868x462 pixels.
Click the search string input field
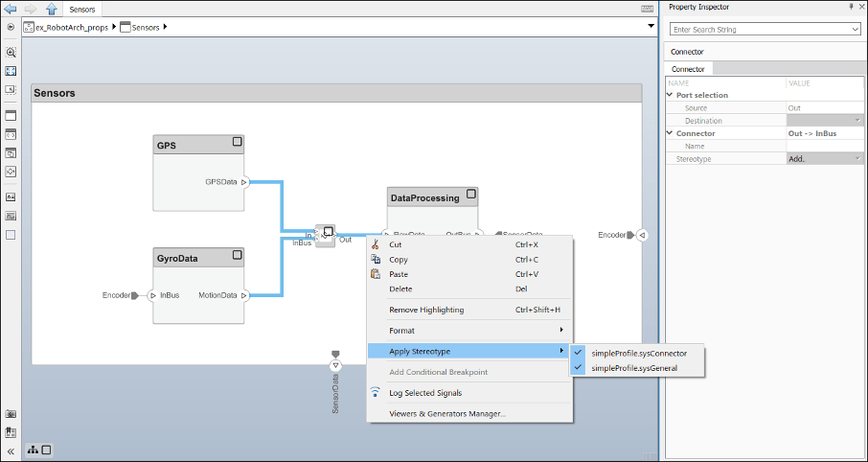click(760, 30)
